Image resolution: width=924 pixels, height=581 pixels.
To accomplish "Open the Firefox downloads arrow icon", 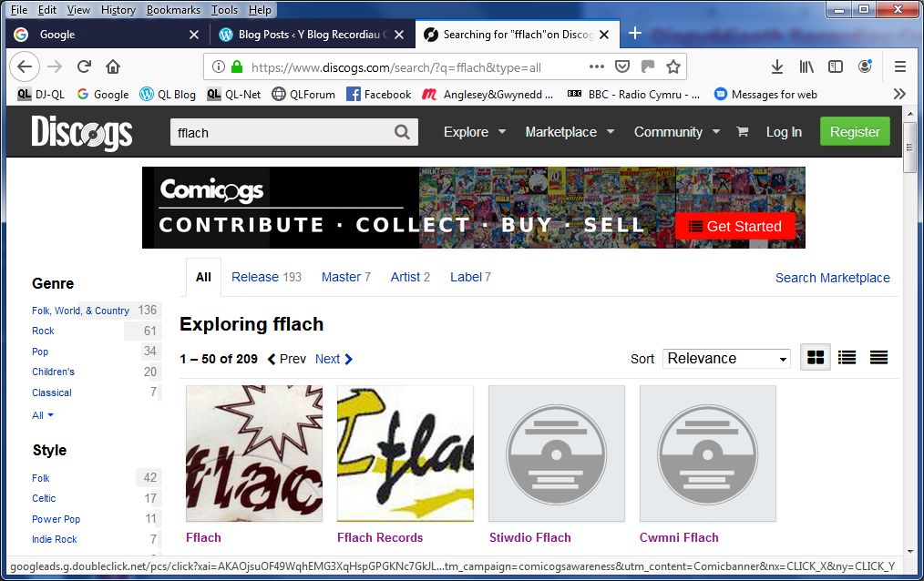I will tap(777, 66).
